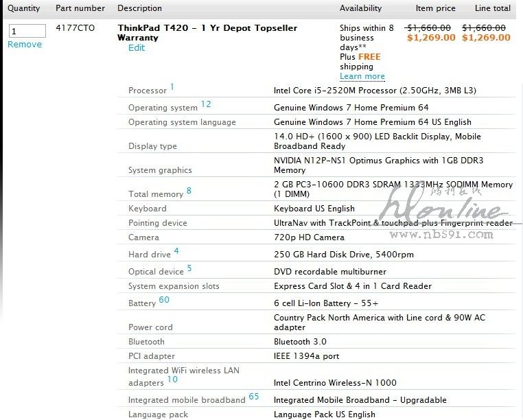Image resolution: width=523 pixels, height=420 pixels.
Task: Edit the ThinkPad T420 configuration
Action: [x=137, y=48]
